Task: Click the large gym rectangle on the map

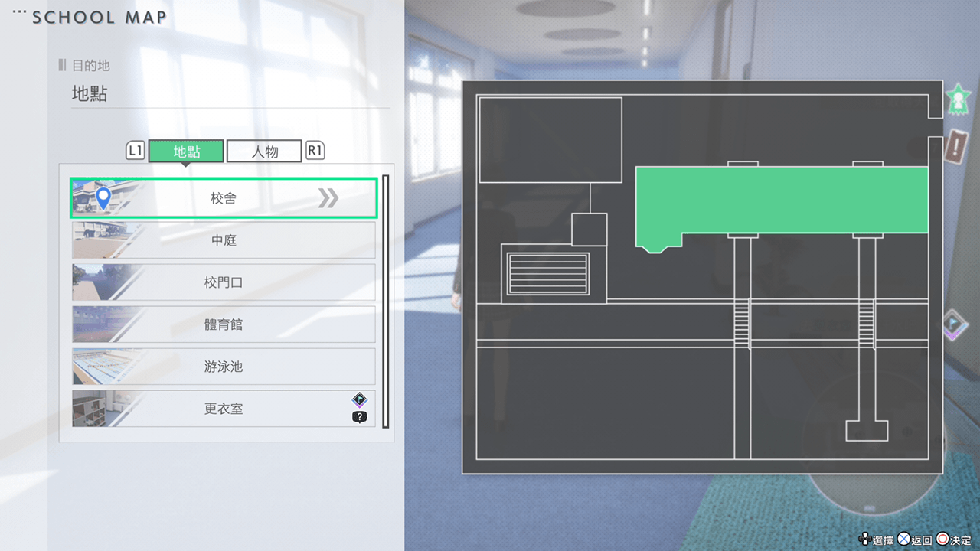Action: [550, 139]
